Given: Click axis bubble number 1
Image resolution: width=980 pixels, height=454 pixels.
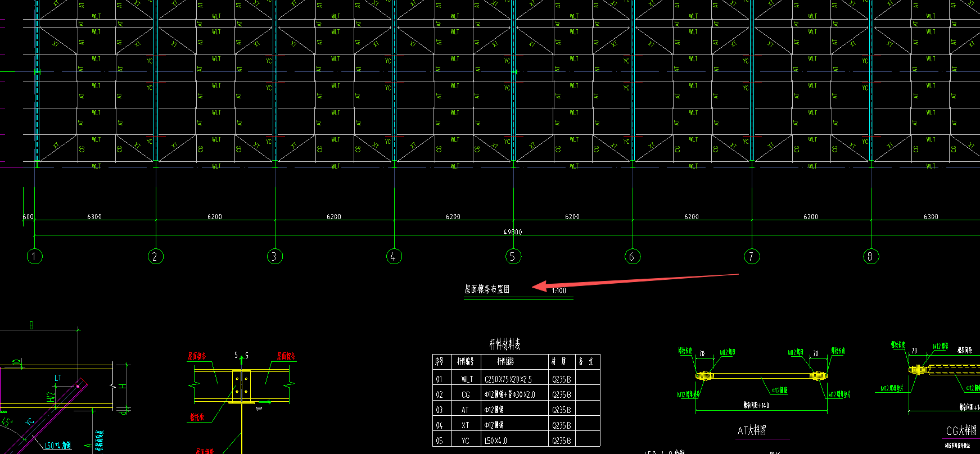Looking at the screenshot, I should 34,257.
